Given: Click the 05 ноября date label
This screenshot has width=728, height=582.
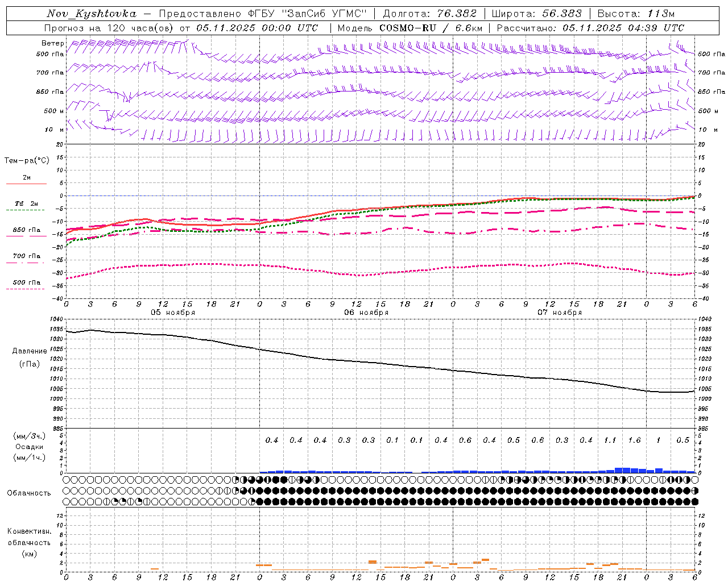Looking at the screenshot, I should tap(173, 313).
